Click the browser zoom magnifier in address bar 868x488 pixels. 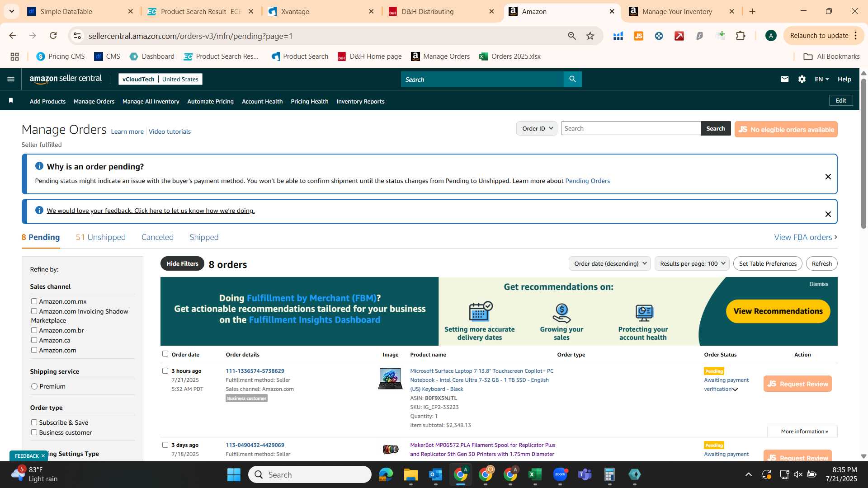tap(572, 36)
